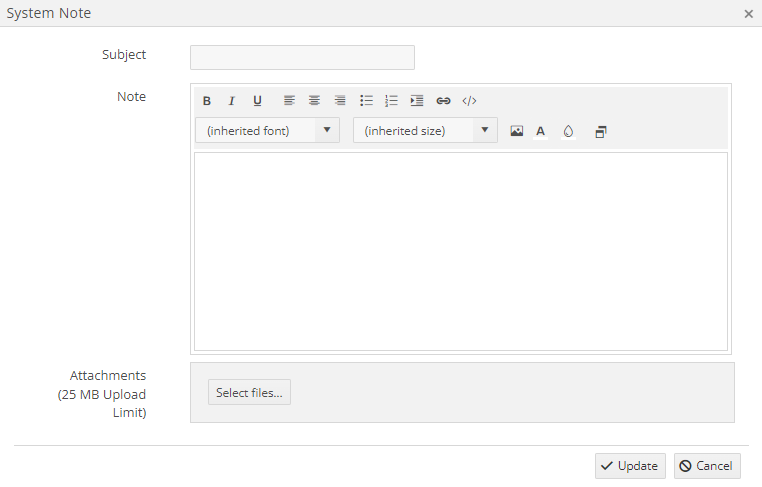Toggle italic formatting
Viewport: 762px width, 487px height.
point(232,101)
